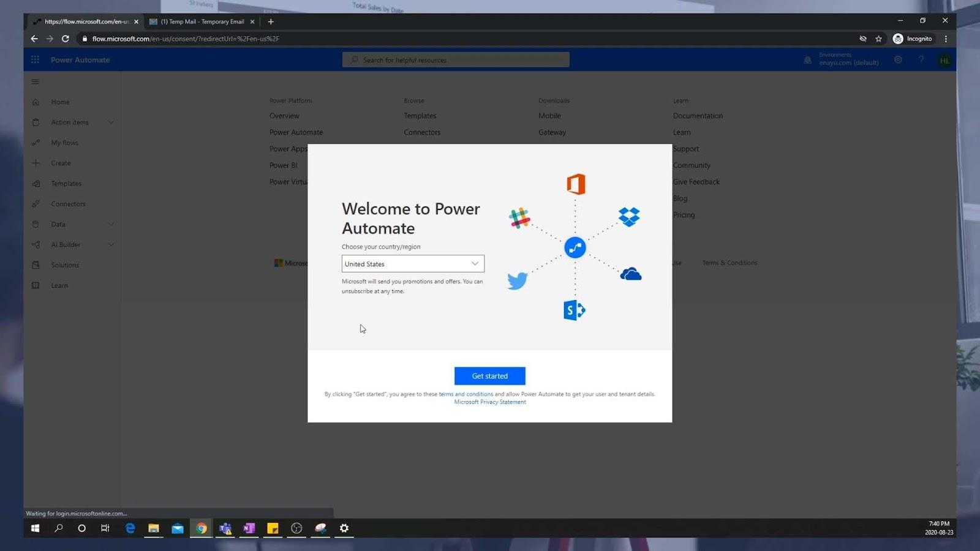
Task: Click the search for helpful resources field
Action: point(456,60)
